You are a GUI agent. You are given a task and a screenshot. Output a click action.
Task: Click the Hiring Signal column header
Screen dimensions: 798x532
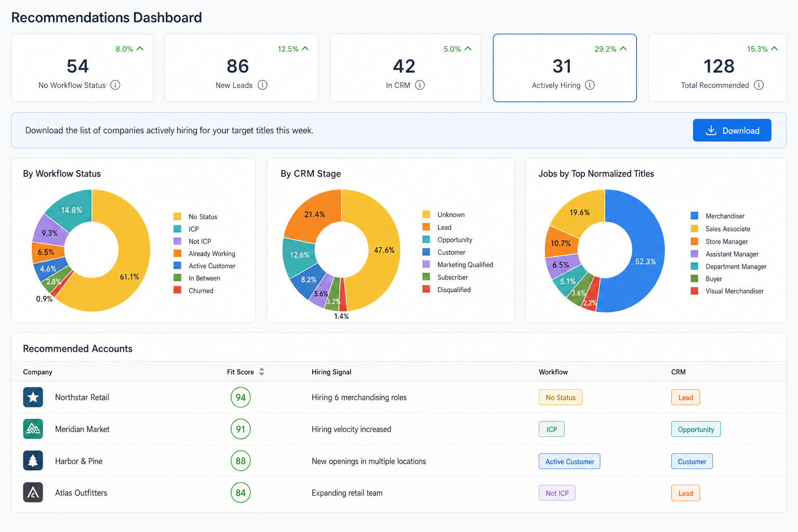331,372
